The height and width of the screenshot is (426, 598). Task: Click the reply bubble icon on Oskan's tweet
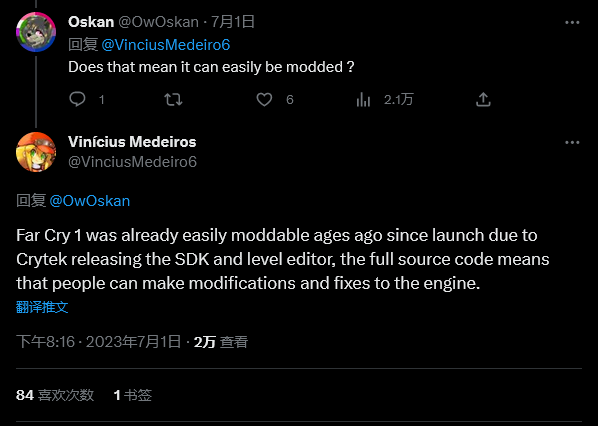click(77, 100)
